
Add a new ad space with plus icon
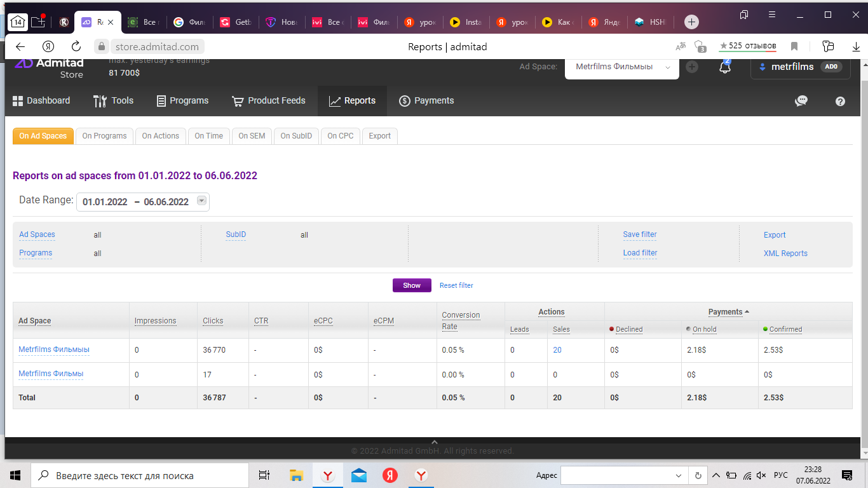pyautogui.click(x=692, y=67)
